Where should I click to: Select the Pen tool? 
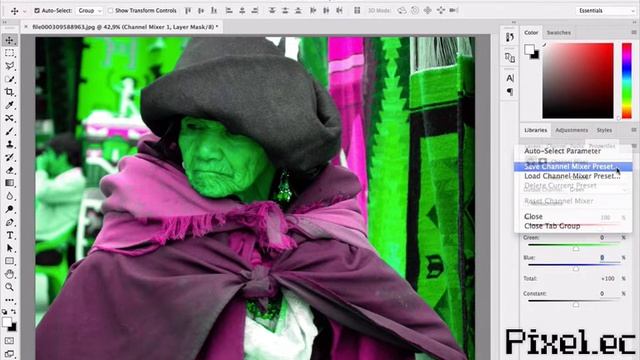point(9,222)
